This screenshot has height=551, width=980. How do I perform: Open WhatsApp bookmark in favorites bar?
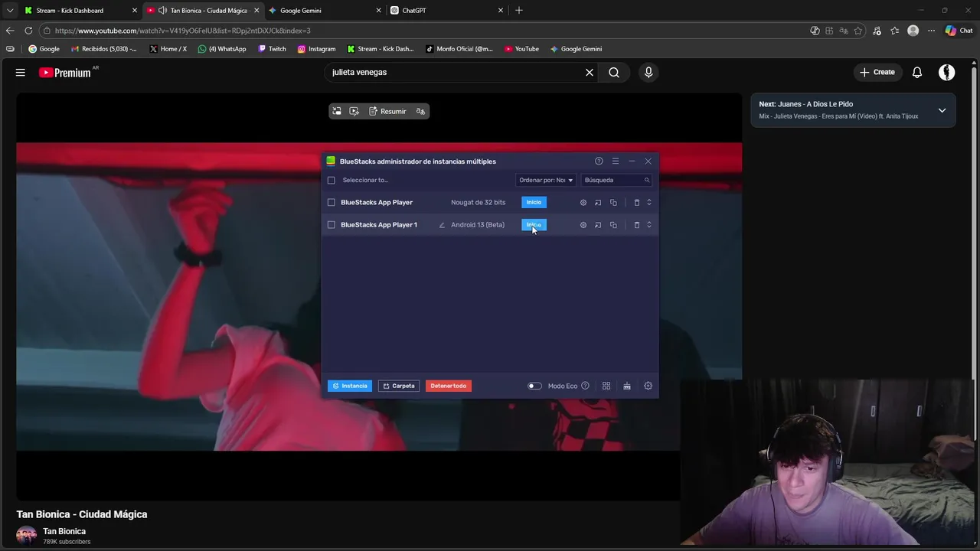222,49
